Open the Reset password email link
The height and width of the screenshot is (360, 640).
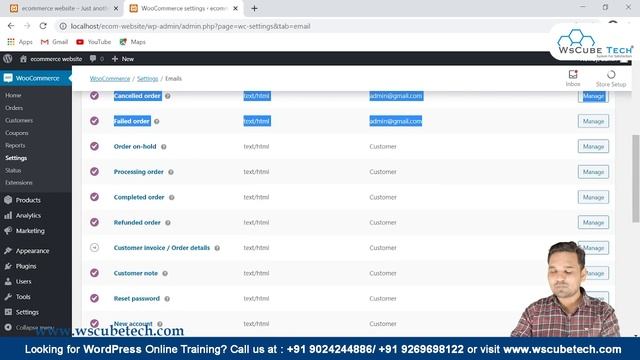[137, 298]
